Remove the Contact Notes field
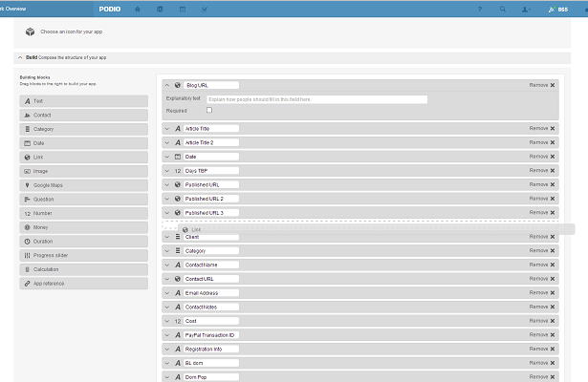Image resolution: width=588 pixels, height=382 pixels. (541, 307)
